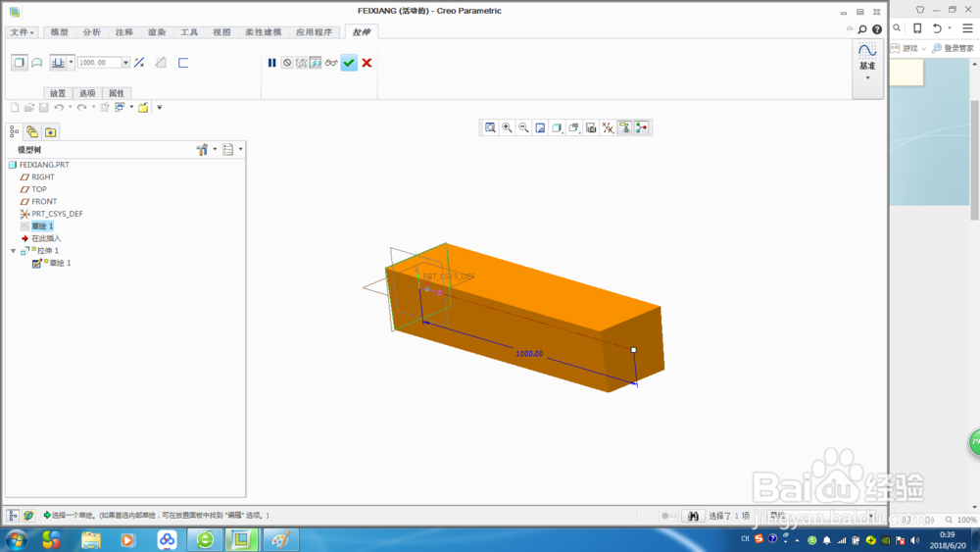Choose the blind depth type icon
The image size is (980, 552).
point(58,63)
